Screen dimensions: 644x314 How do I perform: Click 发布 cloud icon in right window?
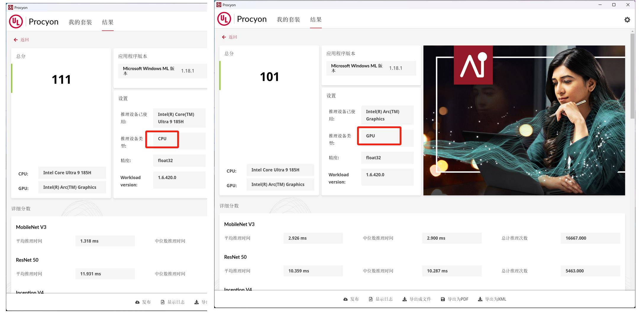pyautogui.click(x=345, y=299)
